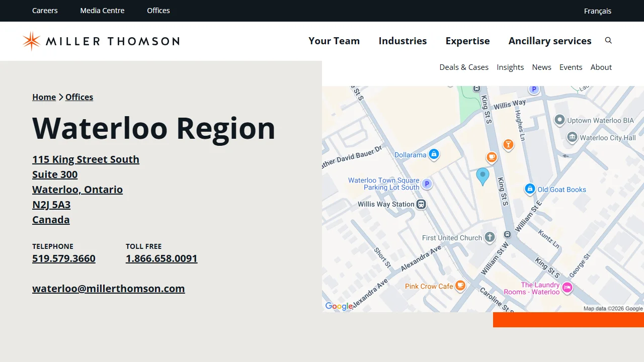This screenshot has height=362, width=644.
Task: Click First United Church cross icon
Action: [x=490, y=237]
